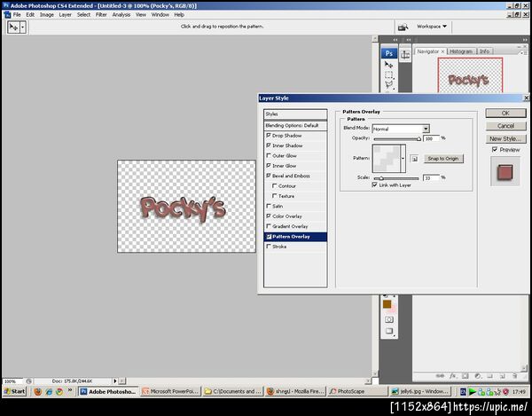
Task: Switch to the Histogram tab
Action: coord(461,51)
